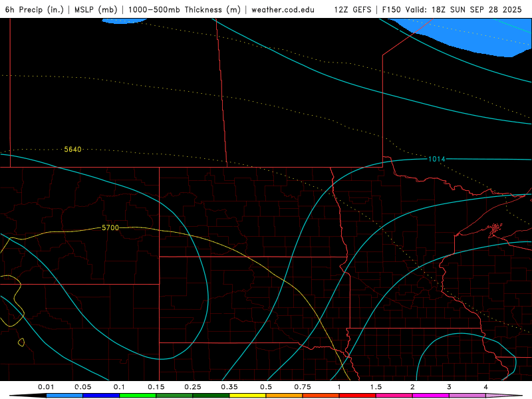The width and height of the screenshot is (532, 399).
Task: Click the 0.75 legend value
Action: [303, 387]
